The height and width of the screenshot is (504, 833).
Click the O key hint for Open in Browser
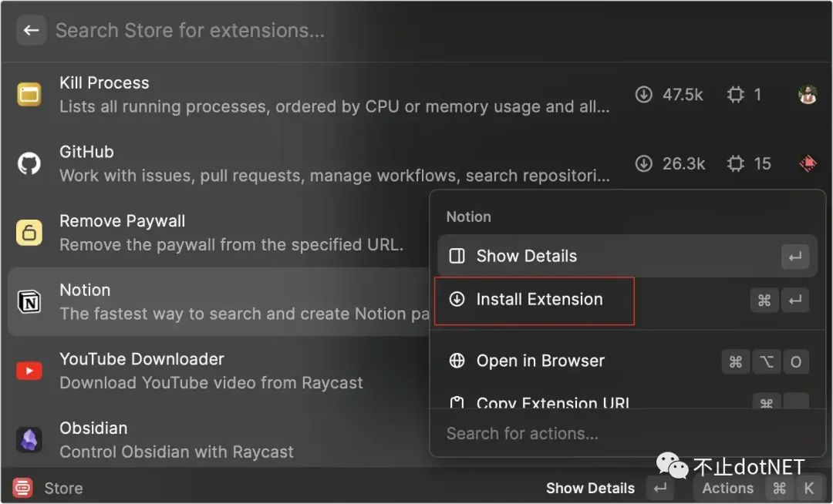click(x=795, y=362)
